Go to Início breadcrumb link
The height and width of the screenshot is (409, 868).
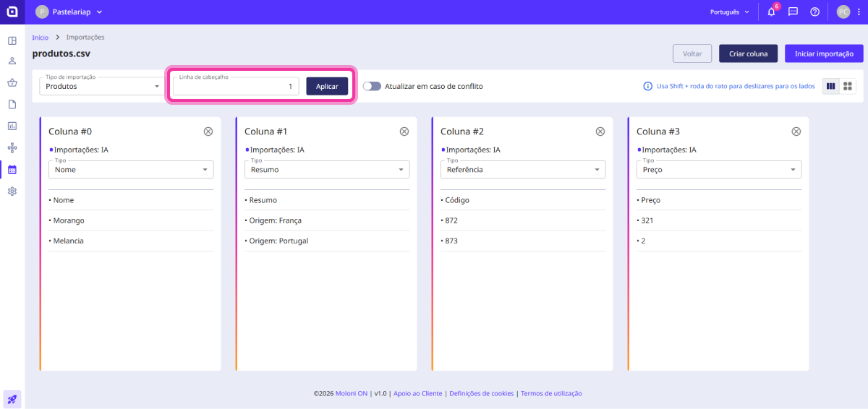pos(41,37)
